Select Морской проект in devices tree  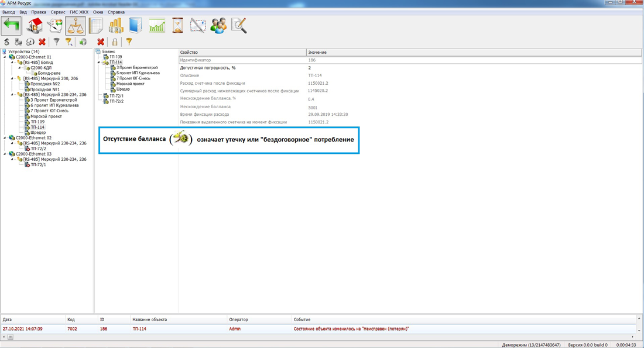pos(46,116)
